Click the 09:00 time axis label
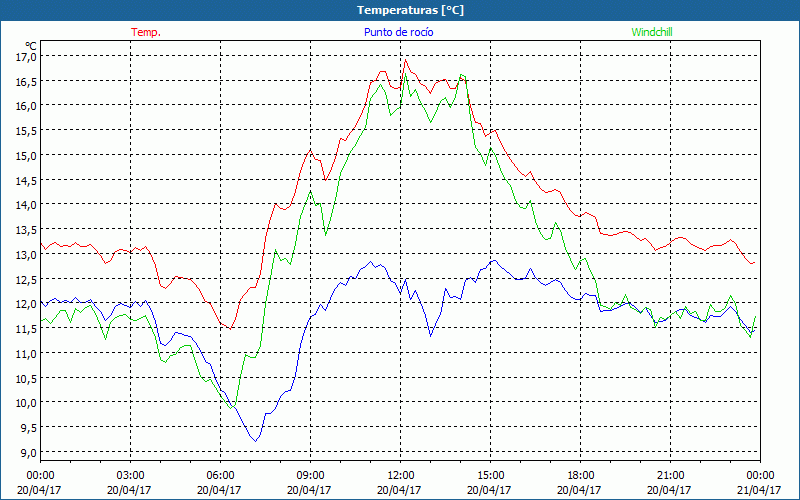800x500 pixels. coord(310,476)
